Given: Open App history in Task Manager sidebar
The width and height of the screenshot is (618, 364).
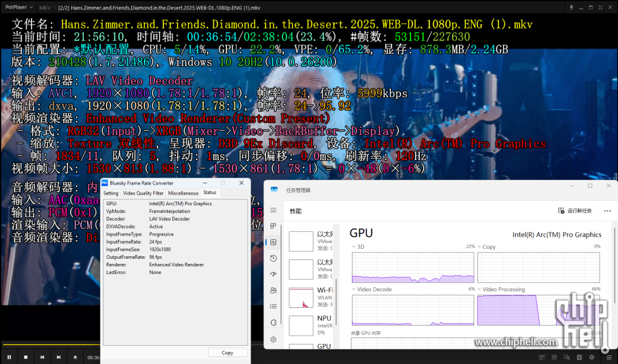Looking at the screenshot, I should click(x=273, y=258).
